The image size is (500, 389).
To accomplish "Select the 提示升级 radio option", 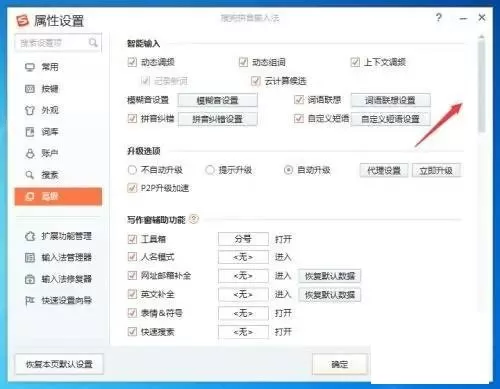I will click(x=210, y=170).
